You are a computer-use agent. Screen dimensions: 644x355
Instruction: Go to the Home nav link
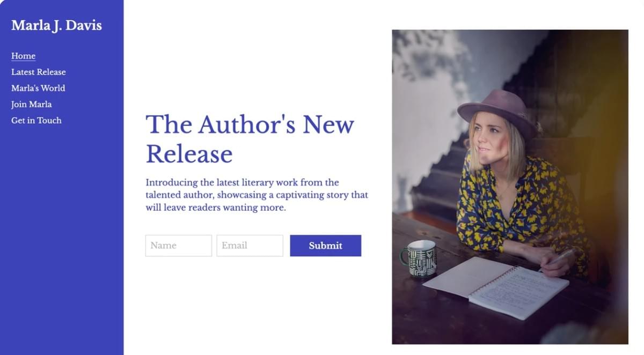click(x=23, y=56)
